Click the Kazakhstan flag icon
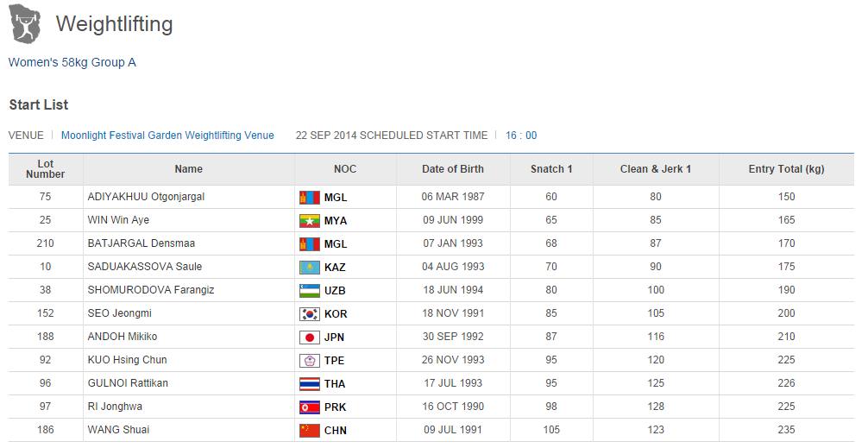The height and width of the screenshot is (448, 868). [310, 268]
